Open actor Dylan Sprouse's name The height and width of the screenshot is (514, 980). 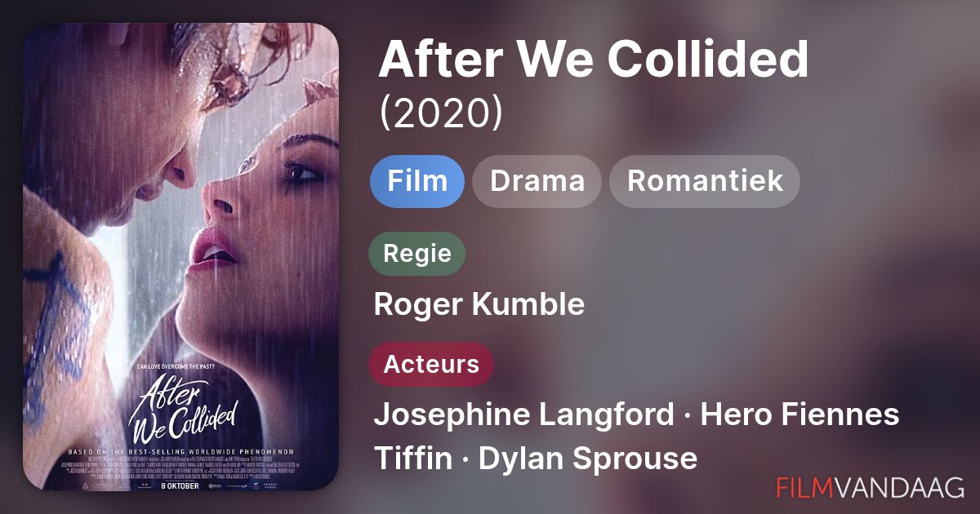coord(588,459)
